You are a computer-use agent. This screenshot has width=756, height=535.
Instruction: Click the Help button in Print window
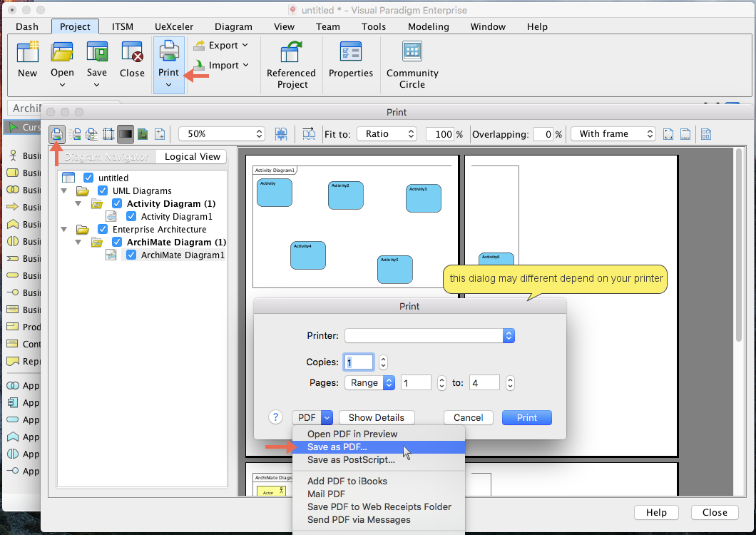pyautogui.click(x=656, y=512)
